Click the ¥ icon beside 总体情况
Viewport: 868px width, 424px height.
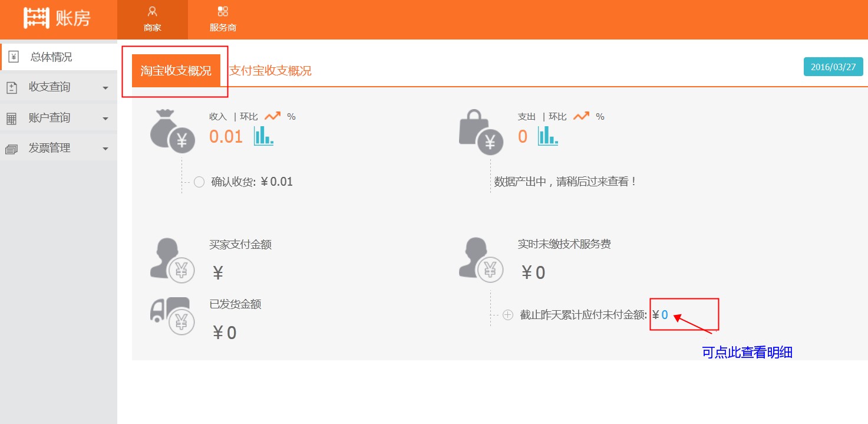pos(14,57)
